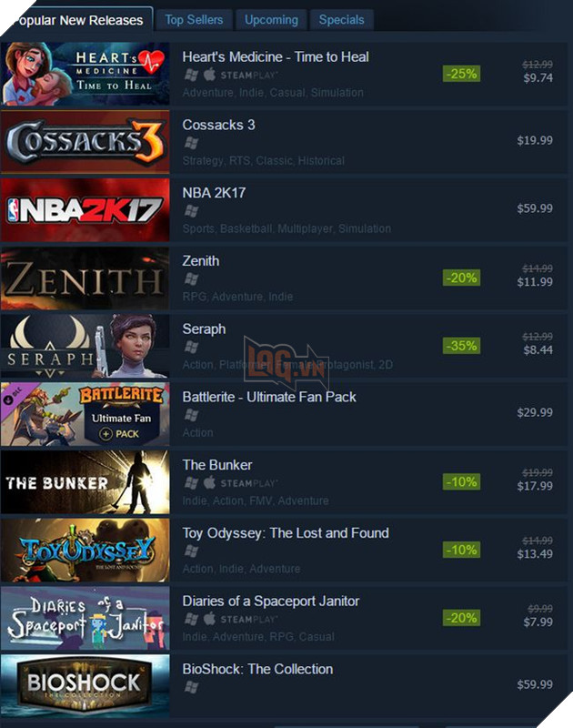The height and width of the screenshot is (728, 573).
Task: Open Heart's Medicine - Time to Heal title
Action: 276,56
